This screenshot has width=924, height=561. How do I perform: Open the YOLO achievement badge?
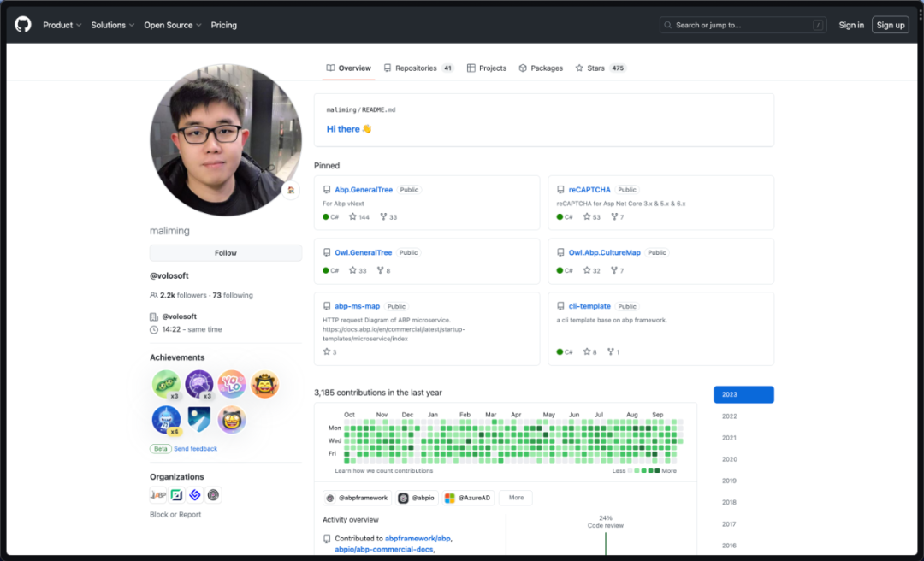click(232, 384)
